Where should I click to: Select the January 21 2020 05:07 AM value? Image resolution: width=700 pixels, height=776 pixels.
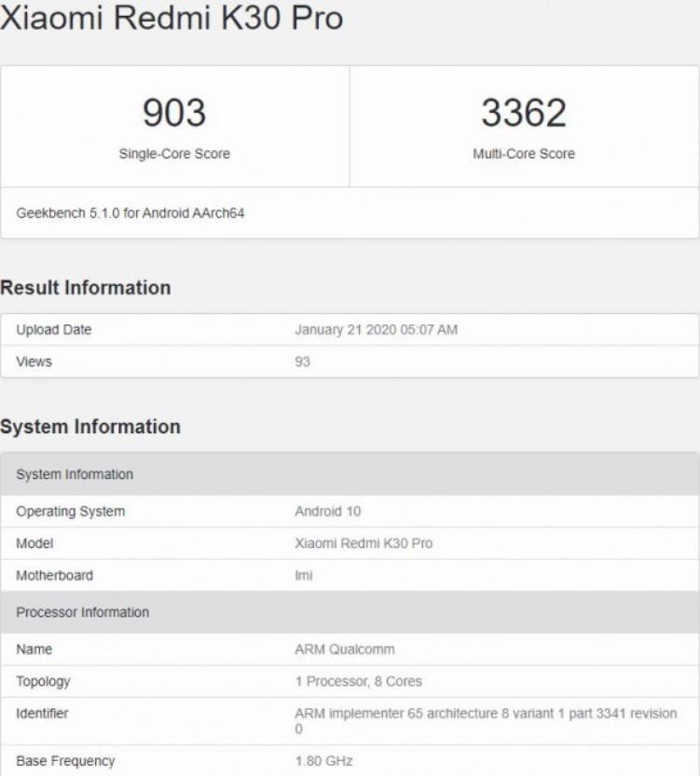tap(377, 330)
